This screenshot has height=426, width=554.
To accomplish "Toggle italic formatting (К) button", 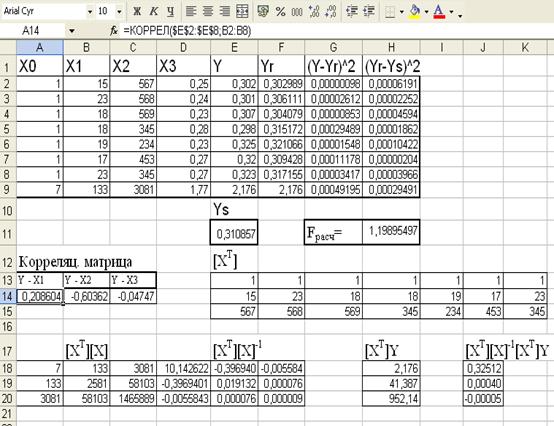I will pos(154,11).
